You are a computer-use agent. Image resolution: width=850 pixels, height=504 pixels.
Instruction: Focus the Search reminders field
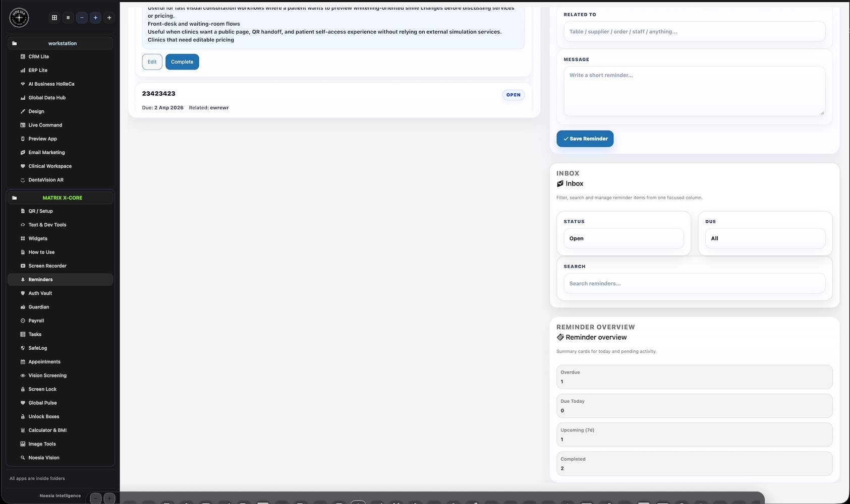pyautogui.click(x=695, y=283)
